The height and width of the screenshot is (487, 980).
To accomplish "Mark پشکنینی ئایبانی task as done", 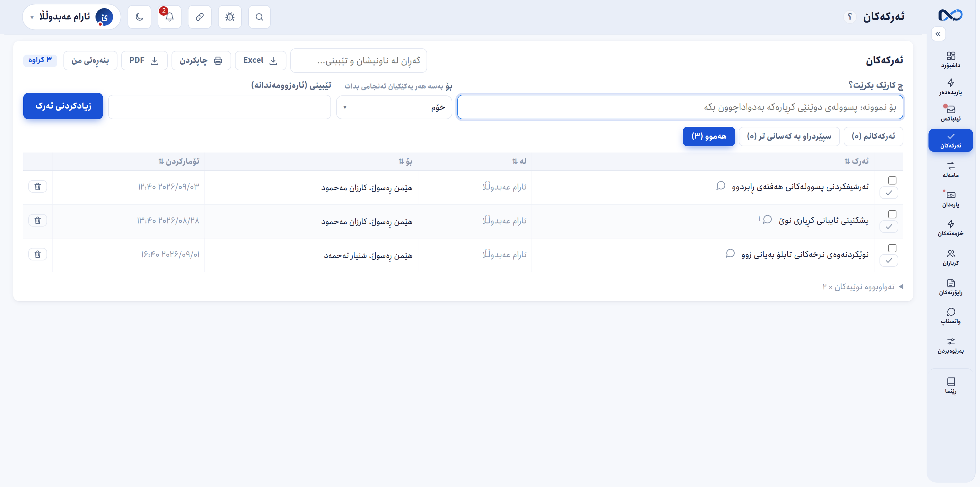I will pyautogui.click(x=889, y=227).
